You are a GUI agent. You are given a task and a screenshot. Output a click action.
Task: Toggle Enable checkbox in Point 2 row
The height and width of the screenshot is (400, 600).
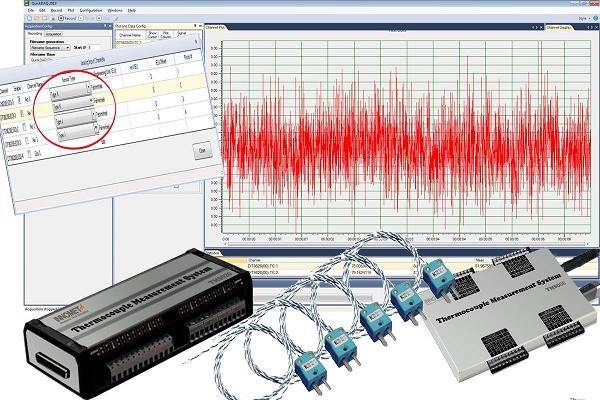point(22,113)
